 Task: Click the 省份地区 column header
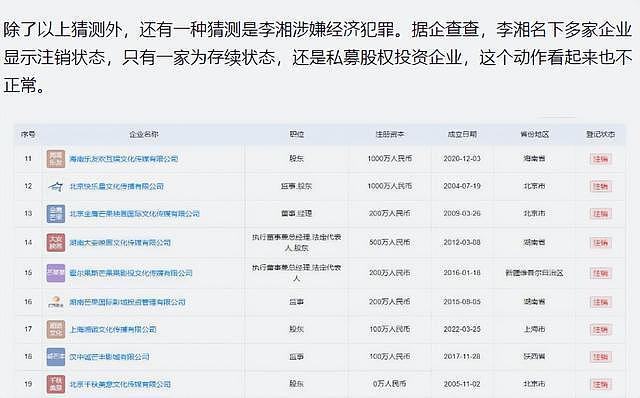[x=534, y=134]
